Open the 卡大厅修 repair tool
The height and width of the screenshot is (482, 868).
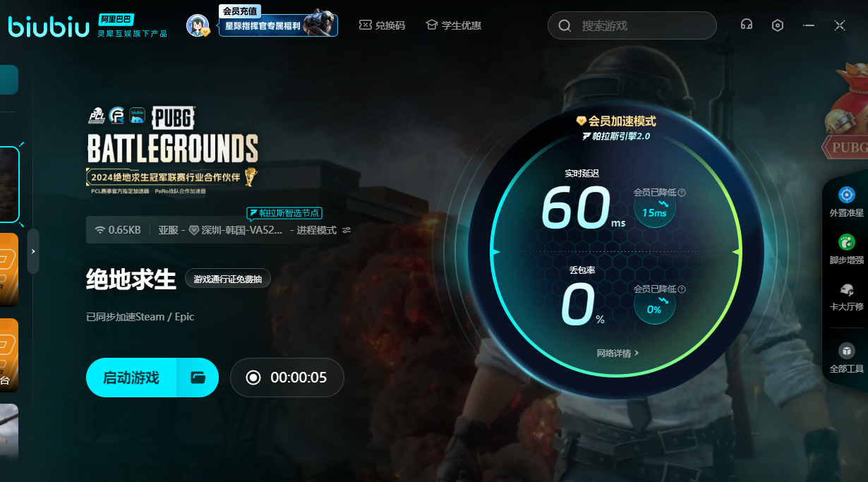point(846,297)
